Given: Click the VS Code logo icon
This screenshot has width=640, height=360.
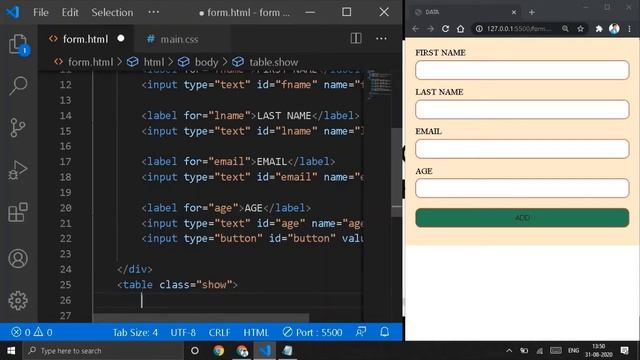Looking at the screenshot, I should [12, 12].
